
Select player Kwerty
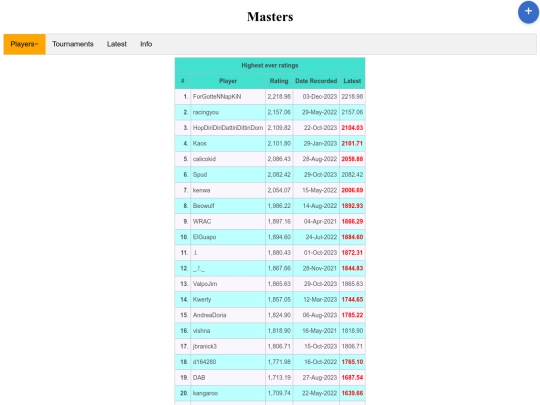click(x=202, y=300)
